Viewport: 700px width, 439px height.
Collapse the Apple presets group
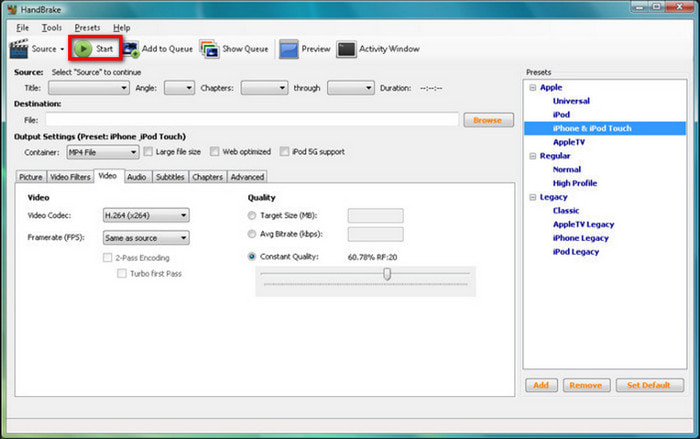coord(533,88)
